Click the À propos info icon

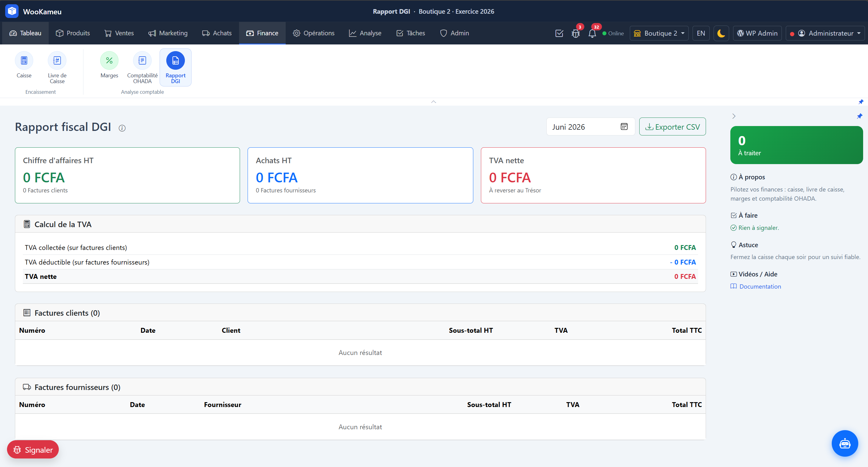[734, 177]
